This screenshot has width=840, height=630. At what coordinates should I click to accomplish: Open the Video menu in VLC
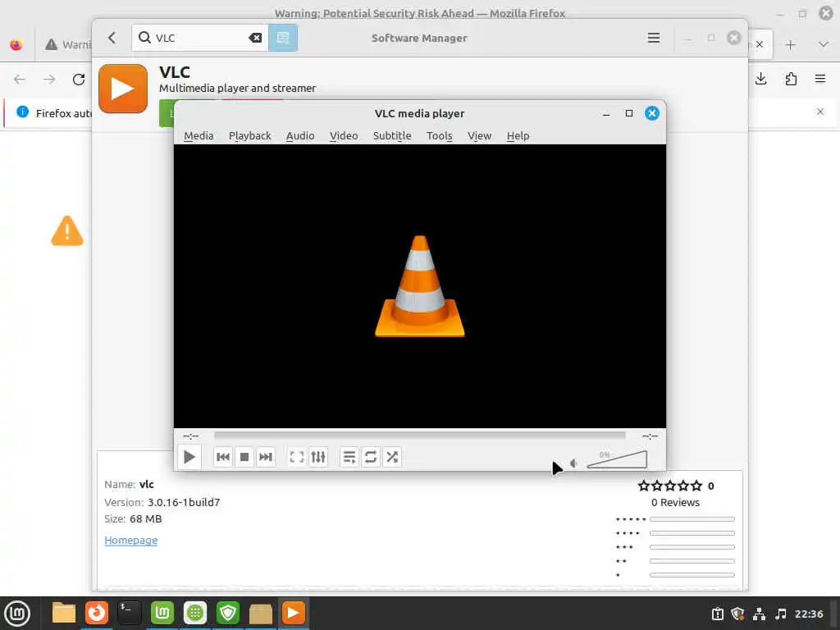point(344,135)
